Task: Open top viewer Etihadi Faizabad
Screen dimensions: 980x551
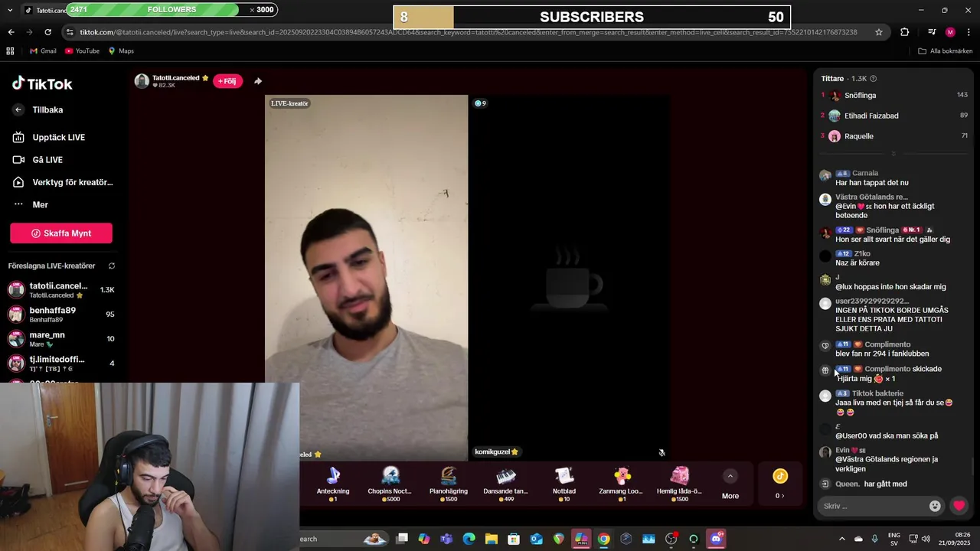Action: point(893,116)
